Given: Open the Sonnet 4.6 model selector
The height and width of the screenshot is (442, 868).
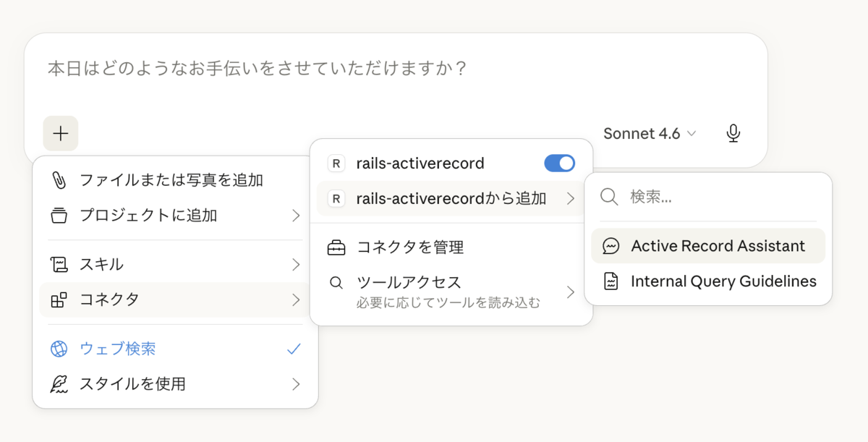Looking at the screenshot, I should point(650,133).
